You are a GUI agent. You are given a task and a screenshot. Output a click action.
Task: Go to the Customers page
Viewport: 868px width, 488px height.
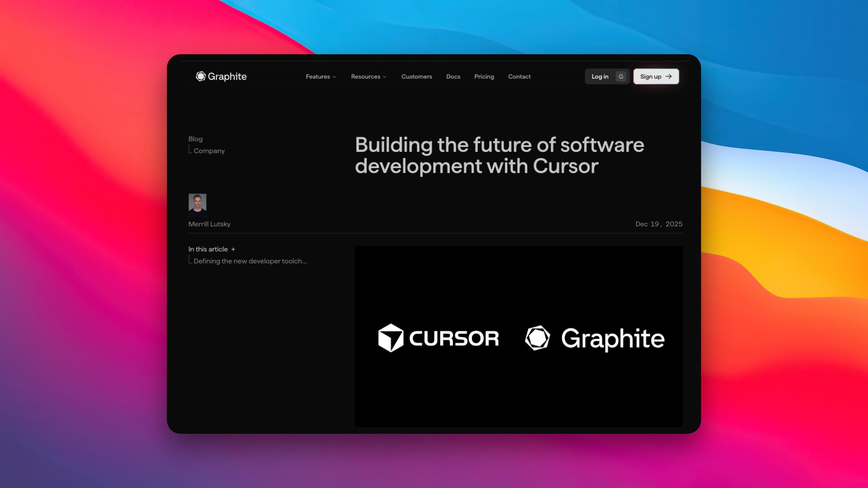(x=416, y=77)
